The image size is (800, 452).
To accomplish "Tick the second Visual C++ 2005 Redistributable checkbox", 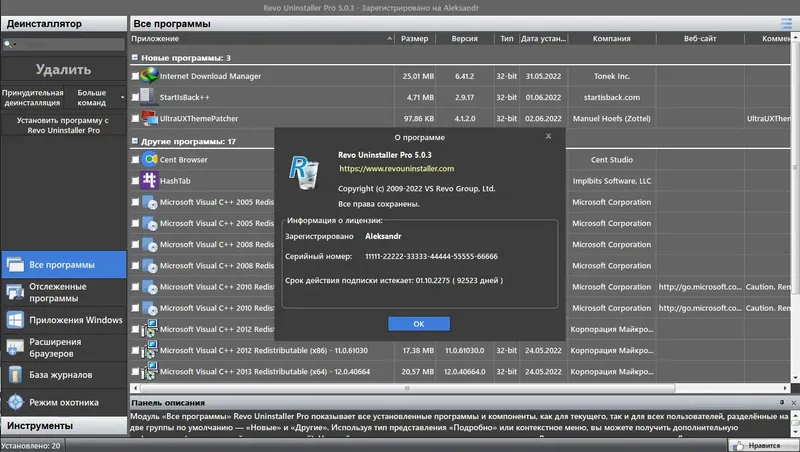I will 135,223.
